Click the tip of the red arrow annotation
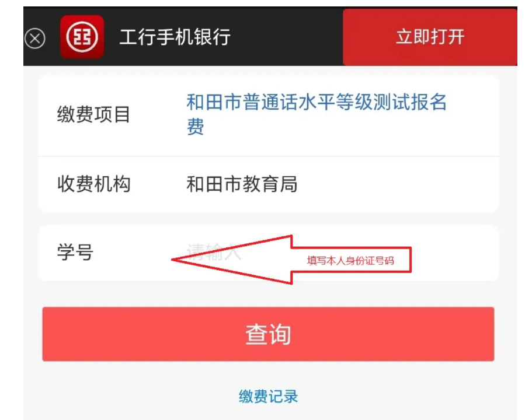 (x=173, y=260)
